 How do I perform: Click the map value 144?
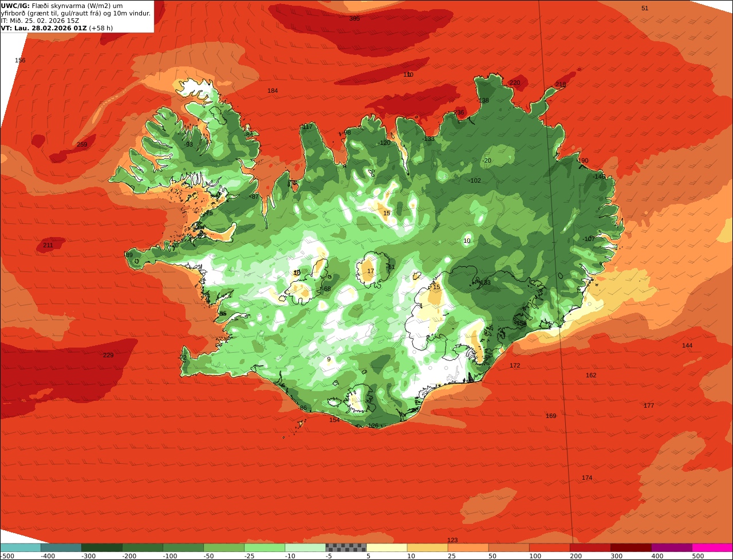click(687, 345)
